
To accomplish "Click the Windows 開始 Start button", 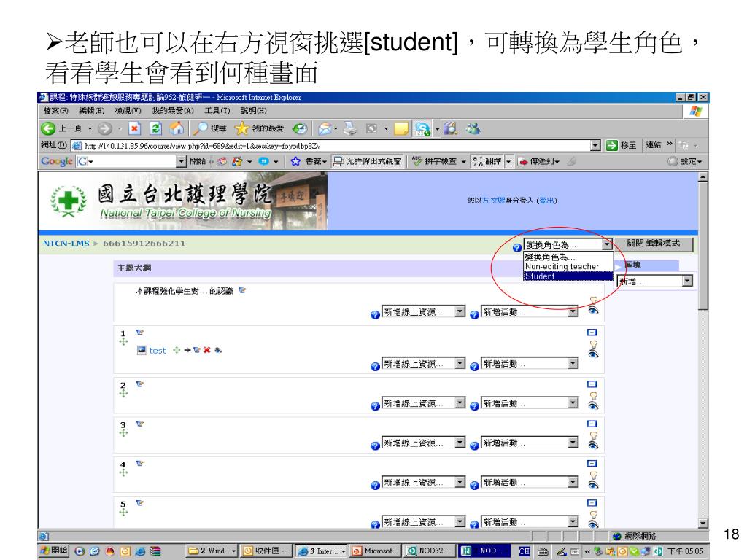I will (54, 551).
